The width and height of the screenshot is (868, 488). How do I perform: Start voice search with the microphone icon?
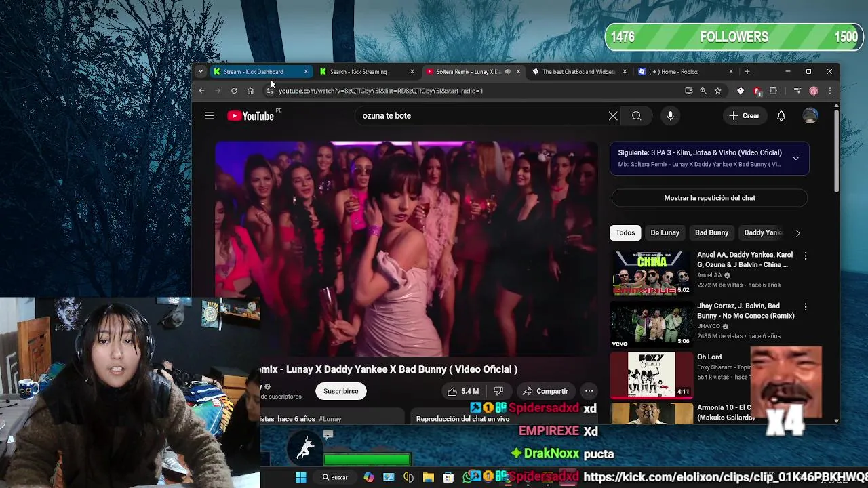670,116
